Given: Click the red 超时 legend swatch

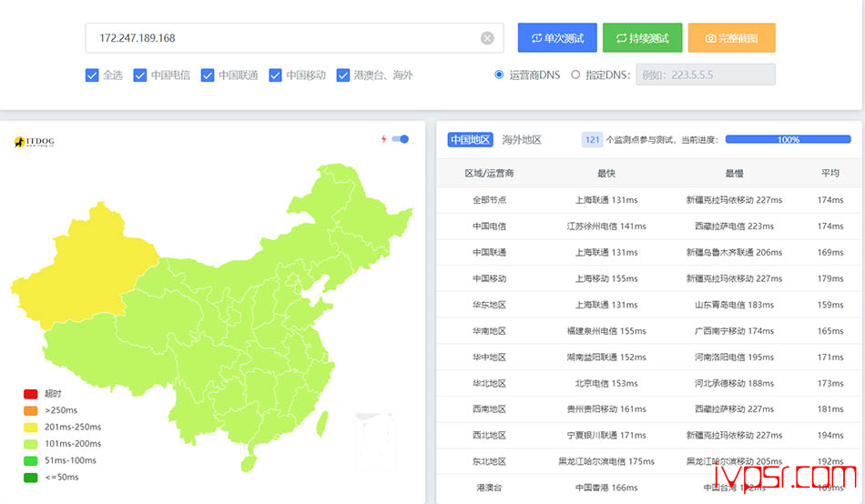Looking at the screenshot, I should pyautogui.click(x=31, y=394).
